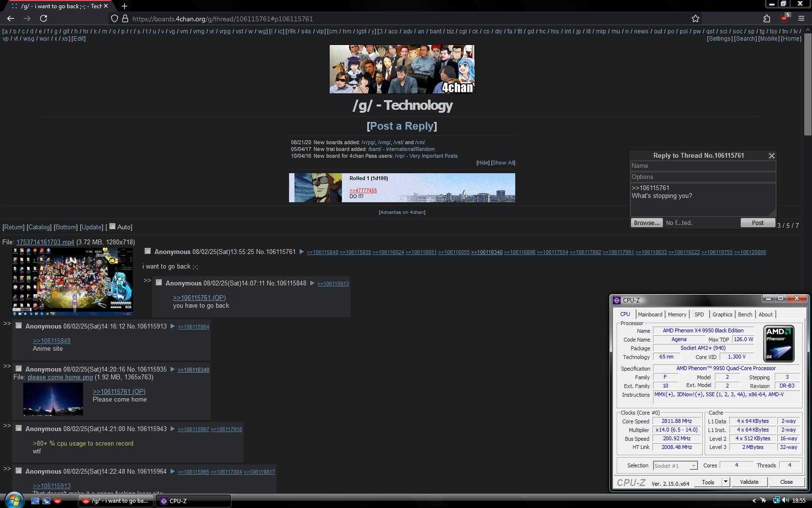Tick the checkbox on OP post 106115761
This screenshot has height=508, width=812.
click(x=148, y=251)
